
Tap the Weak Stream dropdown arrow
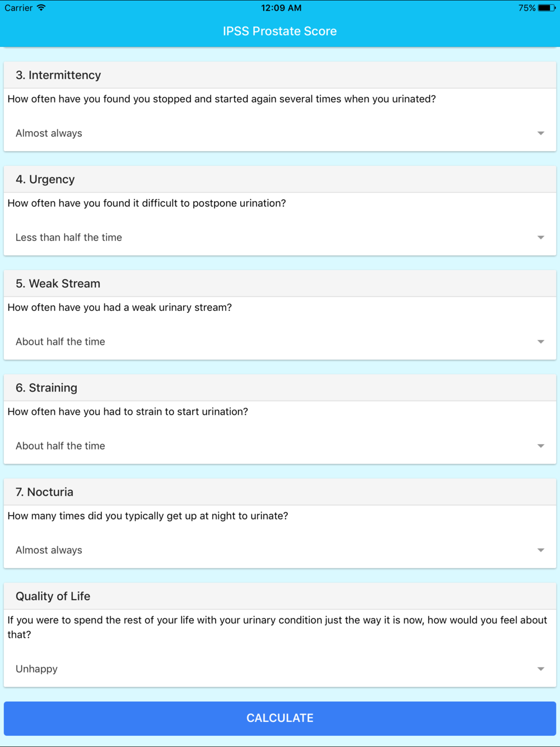click(x=540, y=342)
